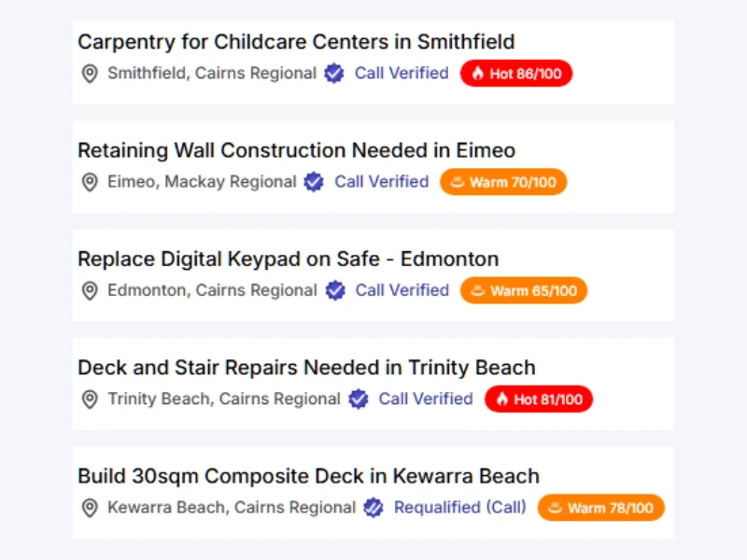Click verified badge icon in Eimeo listing

tap(315, 182)
